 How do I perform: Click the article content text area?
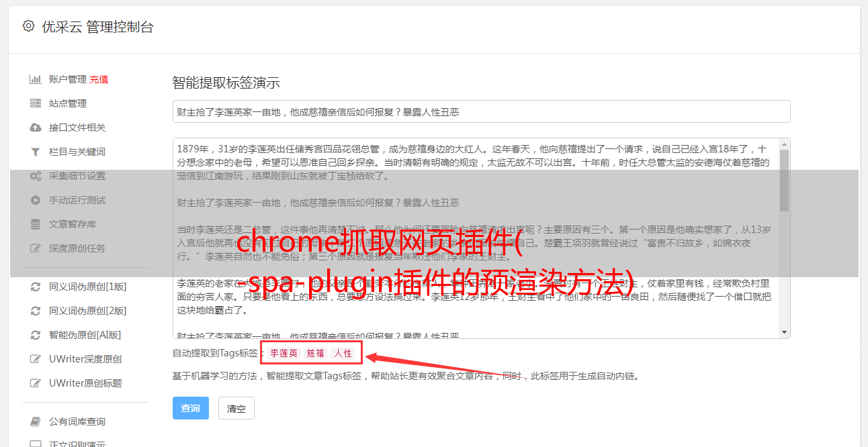pyautogui.click(x=476, y=238)
